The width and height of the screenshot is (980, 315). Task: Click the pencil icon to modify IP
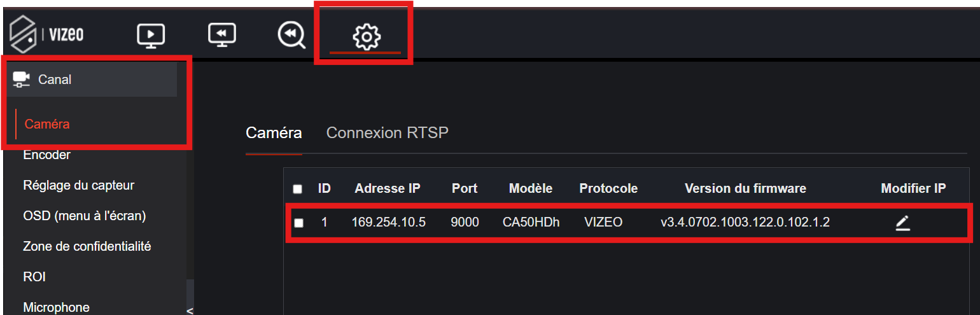(x=902, y=223)
